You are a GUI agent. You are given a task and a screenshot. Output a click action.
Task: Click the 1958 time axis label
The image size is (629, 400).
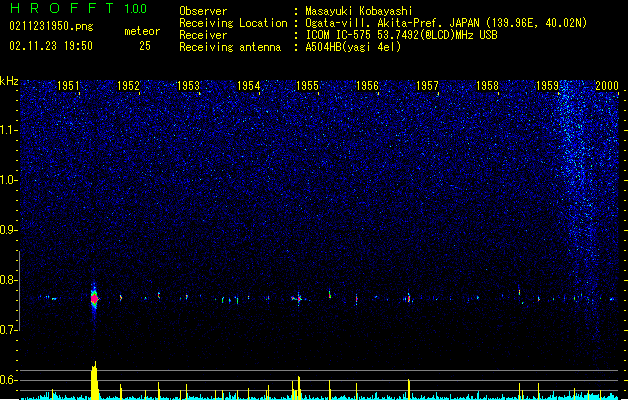click(487, 85)
